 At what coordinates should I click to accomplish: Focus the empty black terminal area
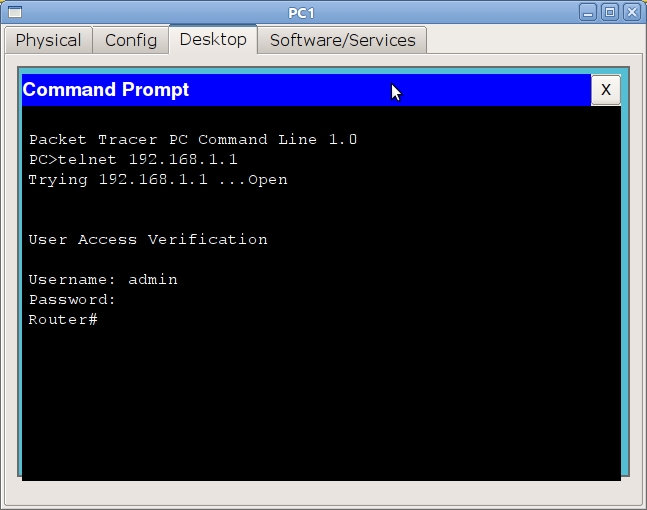pyautogui.click(x=320, y=410)
